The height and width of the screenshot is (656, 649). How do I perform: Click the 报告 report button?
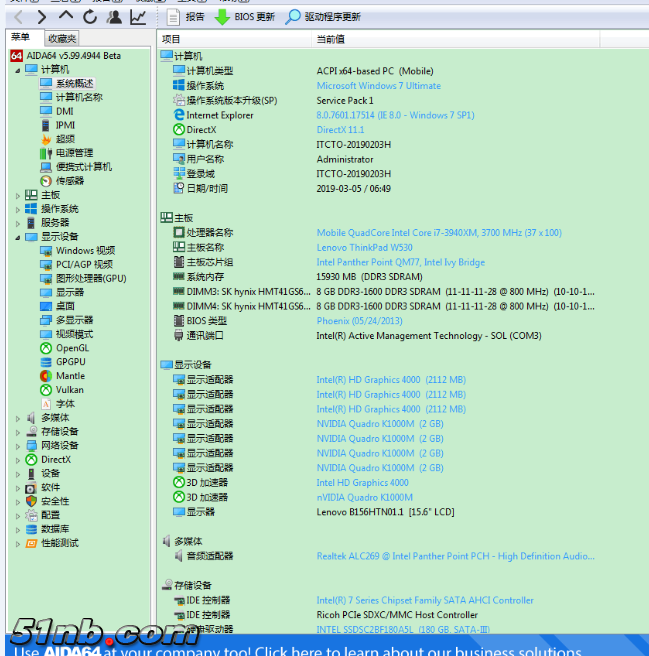coord(186,17)
